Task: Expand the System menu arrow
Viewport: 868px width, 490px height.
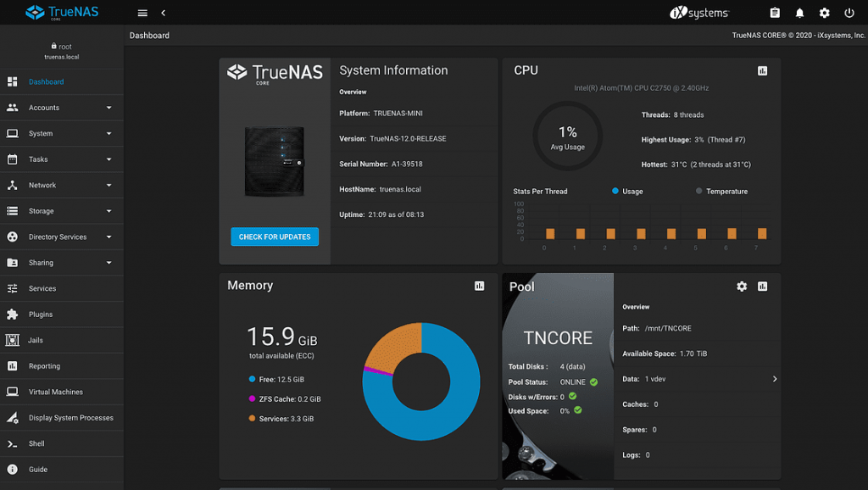Action: [109, 133]
